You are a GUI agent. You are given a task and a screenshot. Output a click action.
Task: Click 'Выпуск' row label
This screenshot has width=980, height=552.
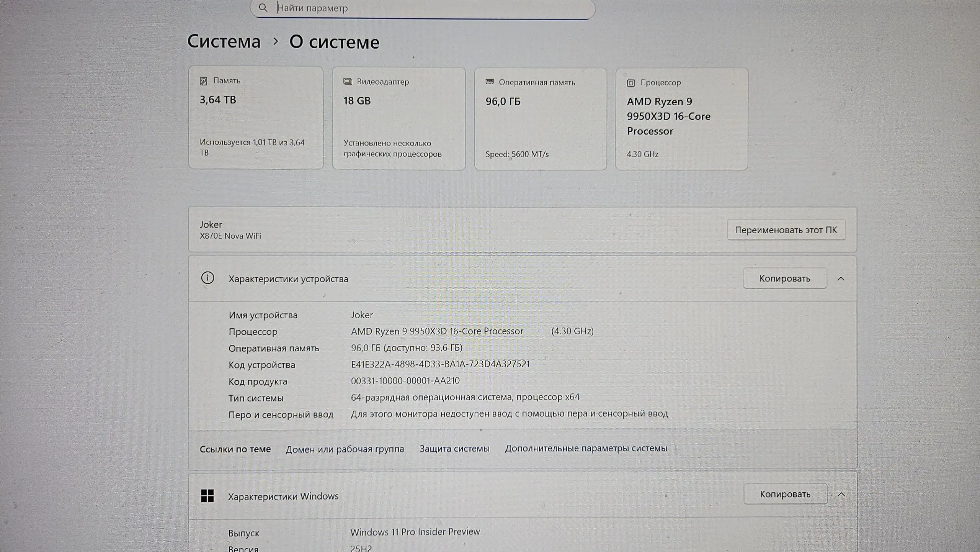coord(243,533)
